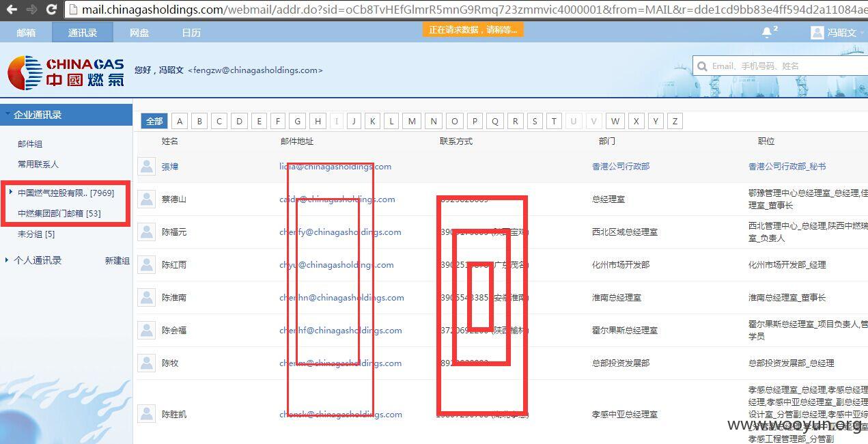
Task: Filter contacts by letter L
Action: tap(391, 122)
